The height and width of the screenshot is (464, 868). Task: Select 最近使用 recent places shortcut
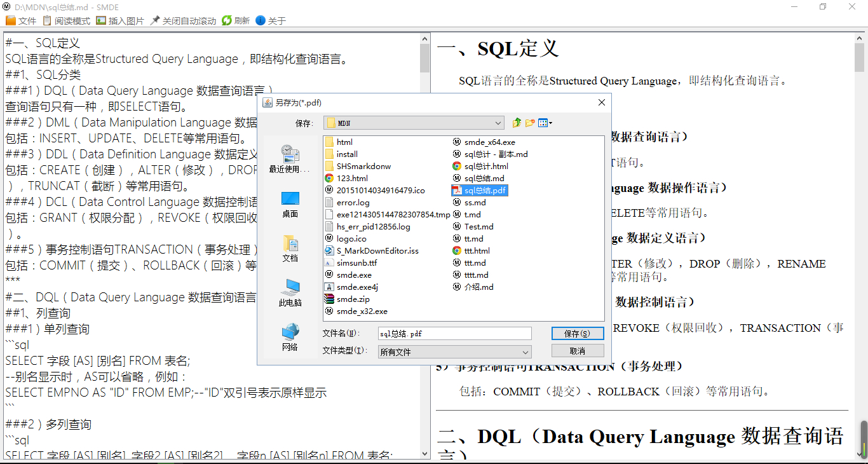[x=290, y=158]
